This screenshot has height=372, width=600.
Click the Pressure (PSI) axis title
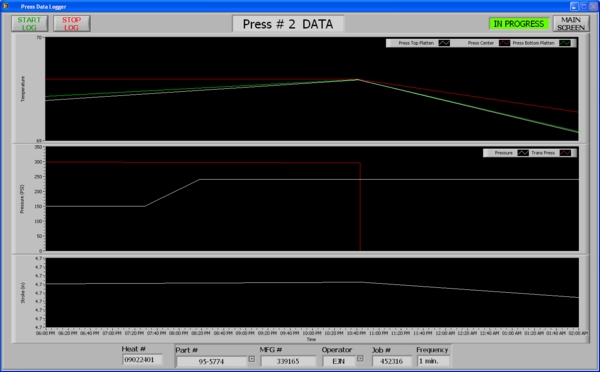coord(22,199)
